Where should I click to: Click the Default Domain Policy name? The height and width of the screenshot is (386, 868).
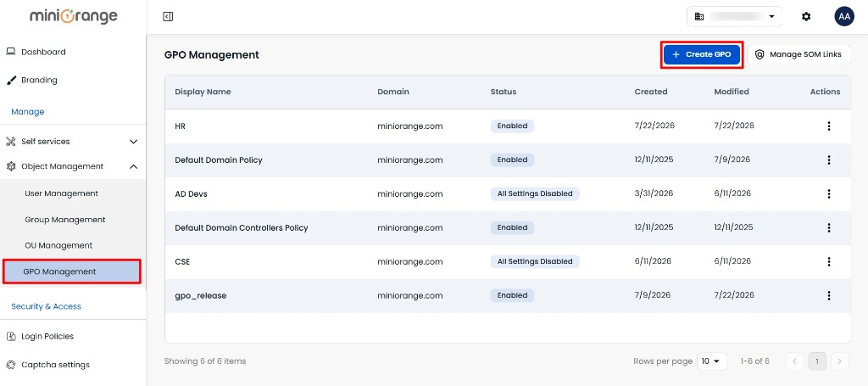click(219, 160)
